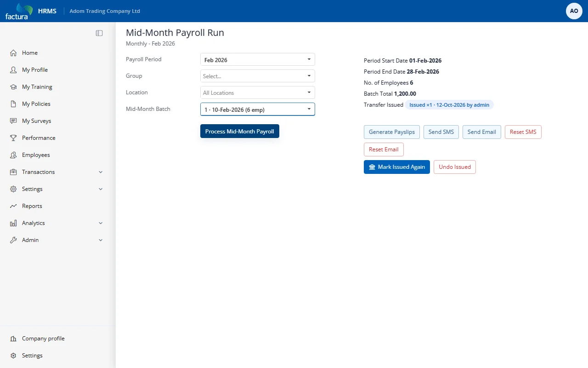Click the Reset SMS button
Viewport: 588px width, 368px height.
coord(523,132)
